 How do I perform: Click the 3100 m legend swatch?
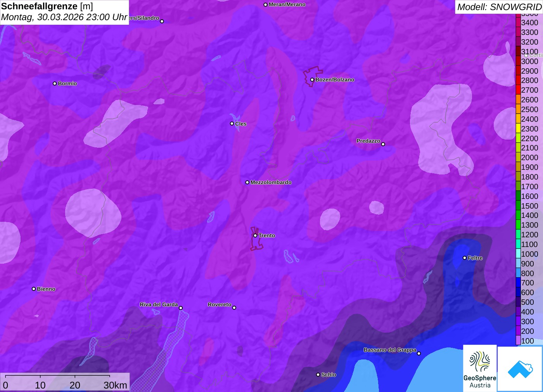point(518,52)
